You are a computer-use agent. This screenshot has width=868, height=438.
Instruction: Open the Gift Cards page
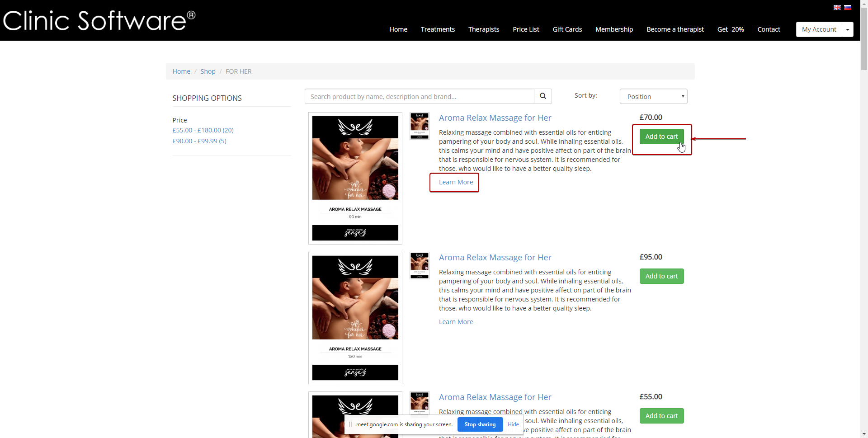(567, 29)
